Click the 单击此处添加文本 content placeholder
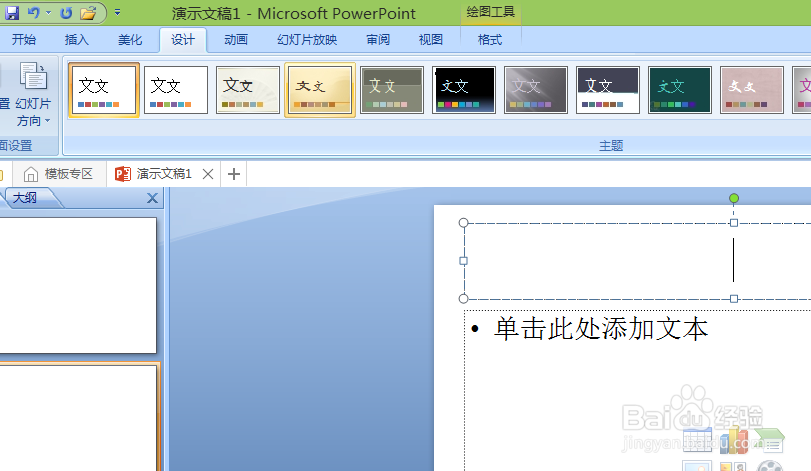Image resolution: width=811 pixels, height=471 pixels. tap(601, 329)
